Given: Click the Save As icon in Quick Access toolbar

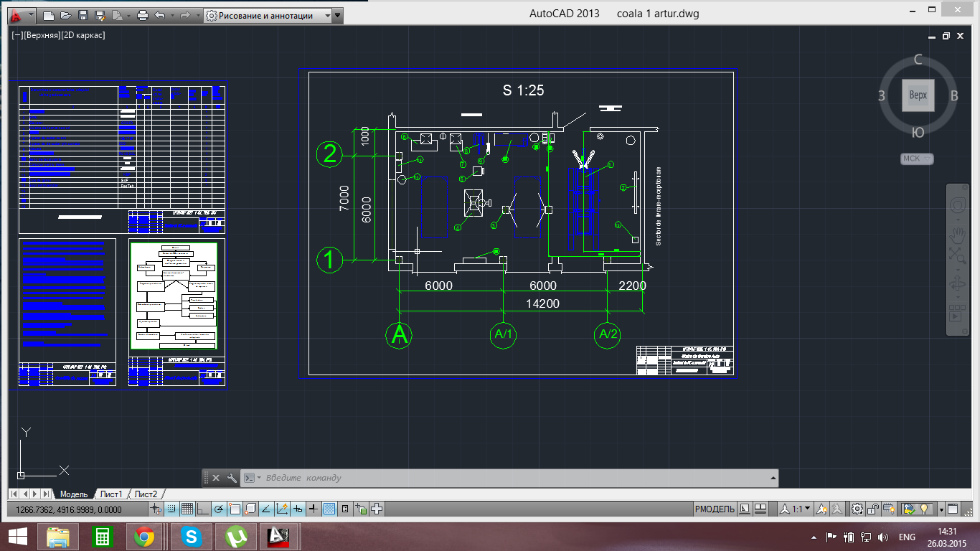Looking at the screenshot, I should point(100,15).
